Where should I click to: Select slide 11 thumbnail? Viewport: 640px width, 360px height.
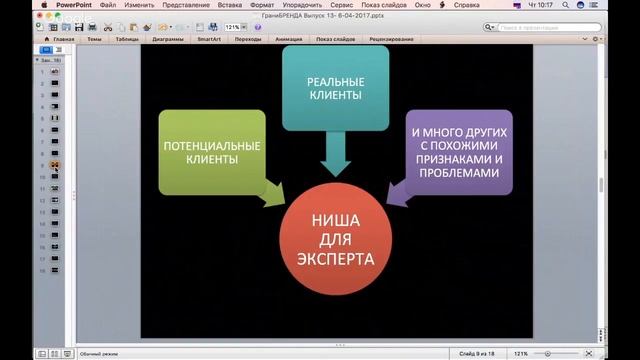[x=54, y=189]
